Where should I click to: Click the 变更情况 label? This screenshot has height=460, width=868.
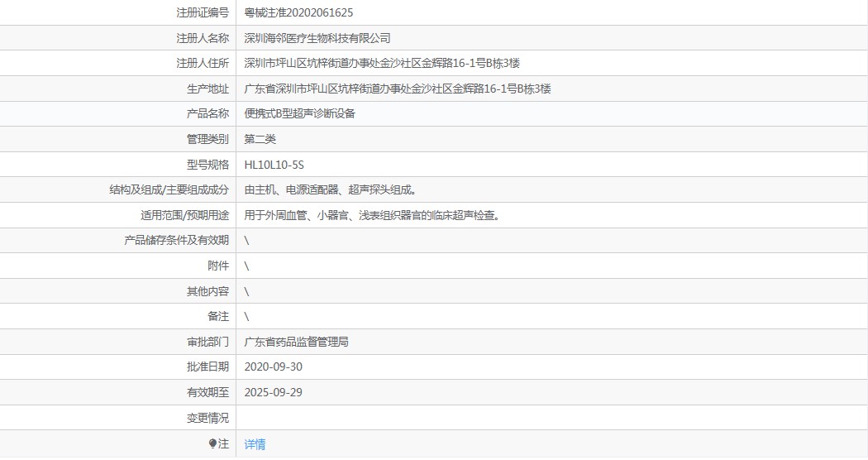pos(207,418)
